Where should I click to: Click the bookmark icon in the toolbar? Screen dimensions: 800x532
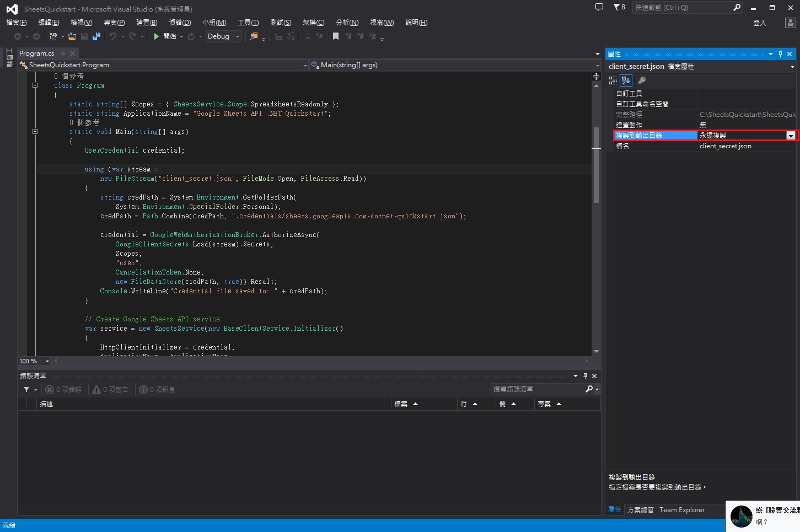336,36
